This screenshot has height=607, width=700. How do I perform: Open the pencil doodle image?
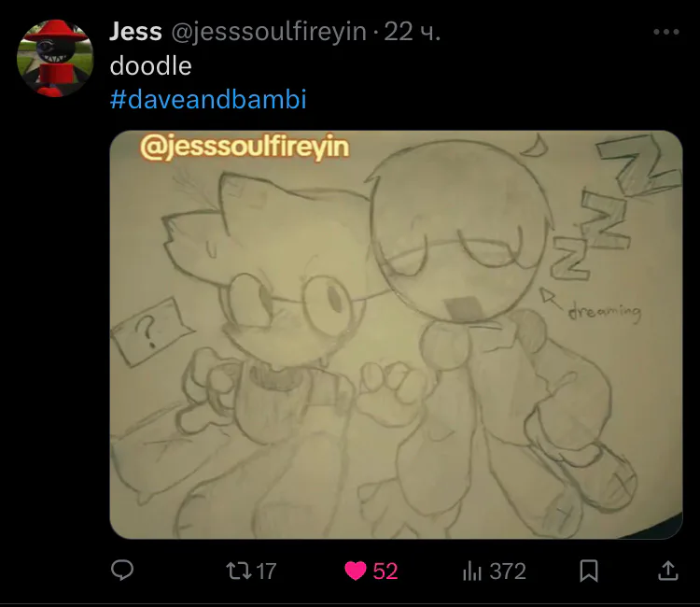pos(396,334)
